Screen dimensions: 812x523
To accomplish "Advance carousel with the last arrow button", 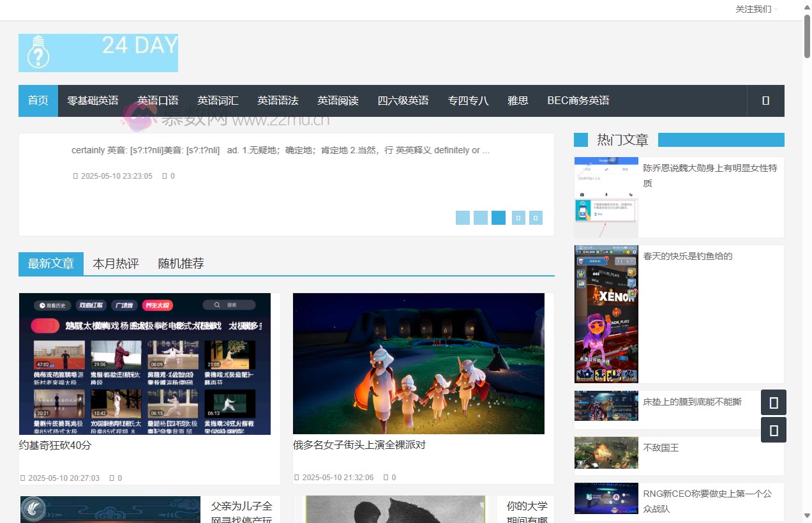I will tap(536, 218).
